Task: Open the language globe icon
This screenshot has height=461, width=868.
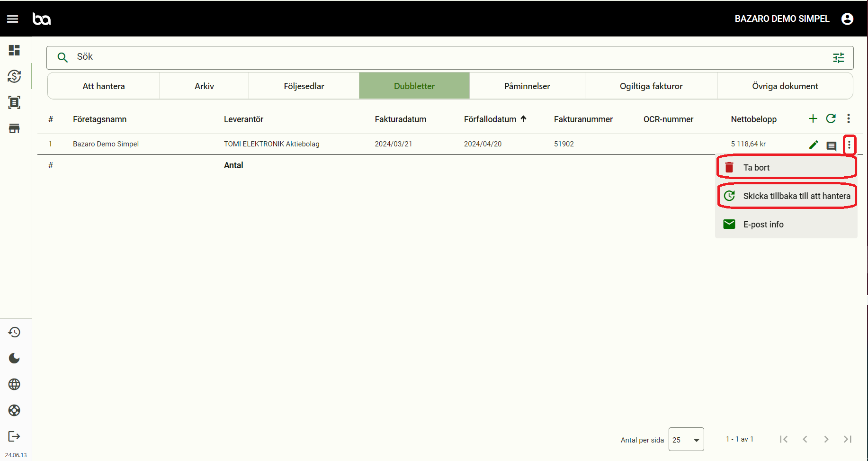Action: click(x=14, y=384)
